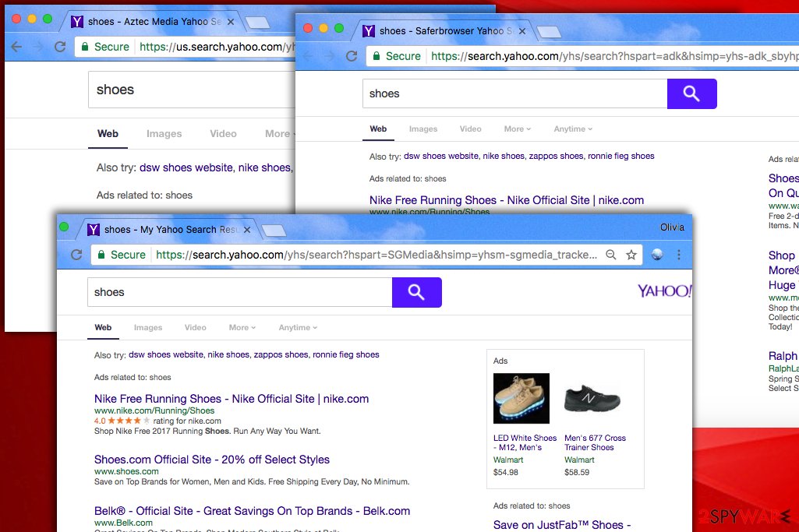Select the Images tab in Saferbrowser window

point(423,129)
